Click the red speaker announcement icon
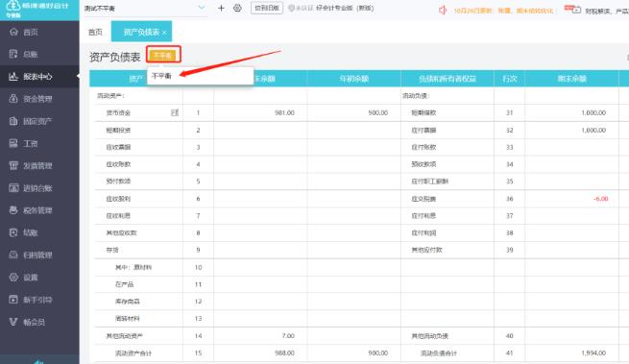Viewport: 629px width, 364px height. click(443, 10)
